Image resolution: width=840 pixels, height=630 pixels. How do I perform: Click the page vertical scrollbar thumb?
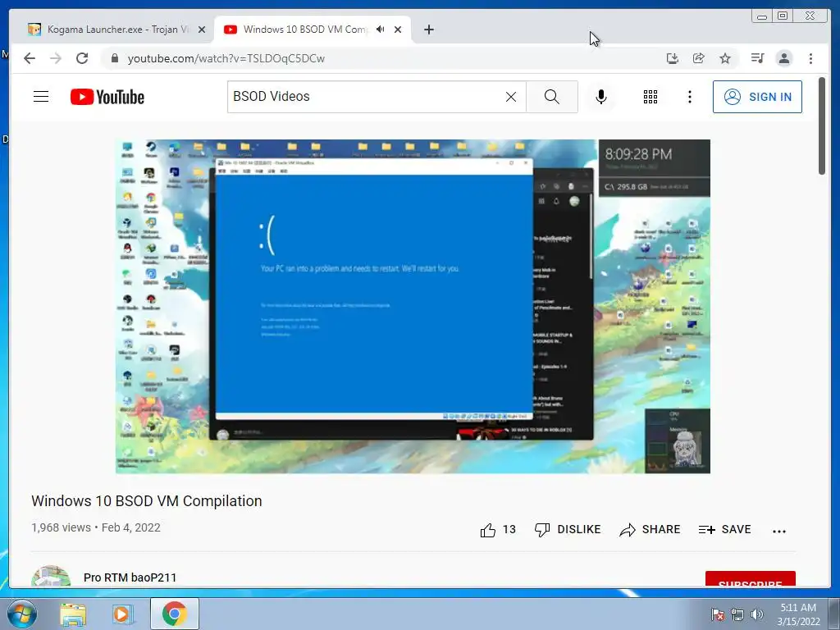(x=822, y=126)
